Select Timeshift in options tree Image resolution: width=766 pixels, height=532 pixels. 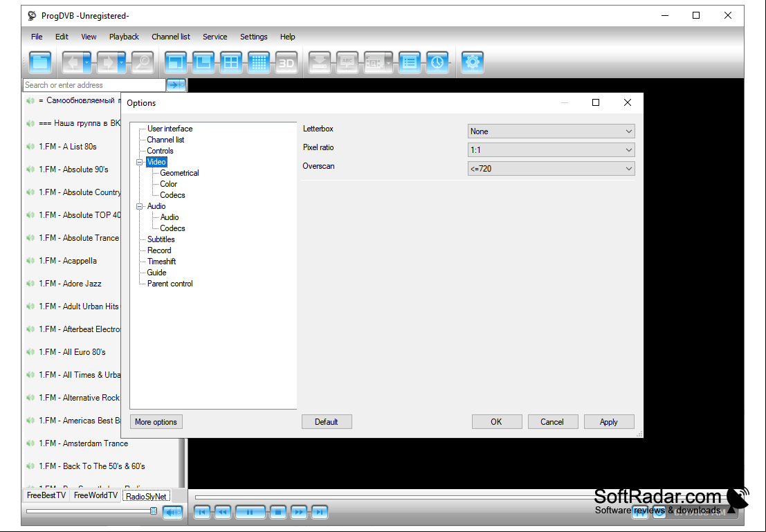162,262
